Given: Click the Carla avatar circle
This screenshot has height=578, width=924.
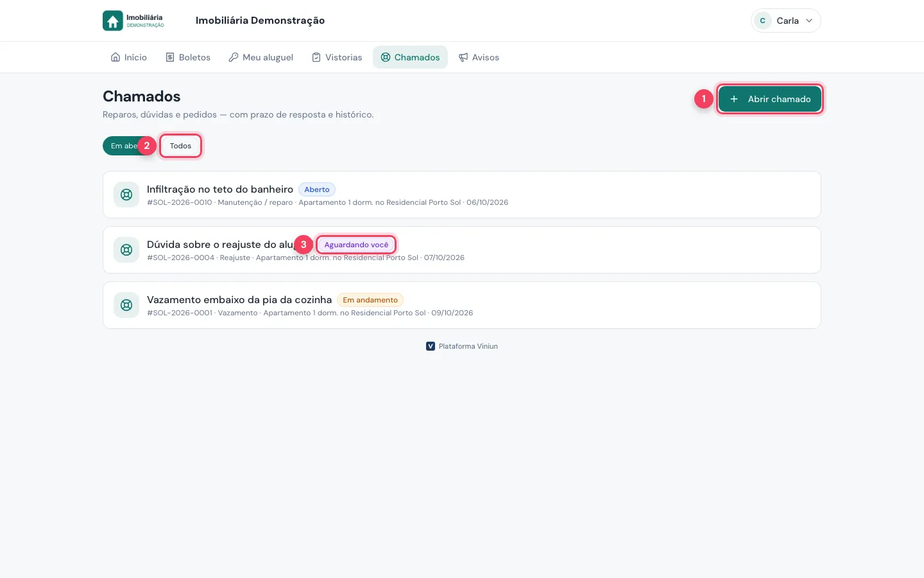Looking at the screenshot, I should (762, 21).
